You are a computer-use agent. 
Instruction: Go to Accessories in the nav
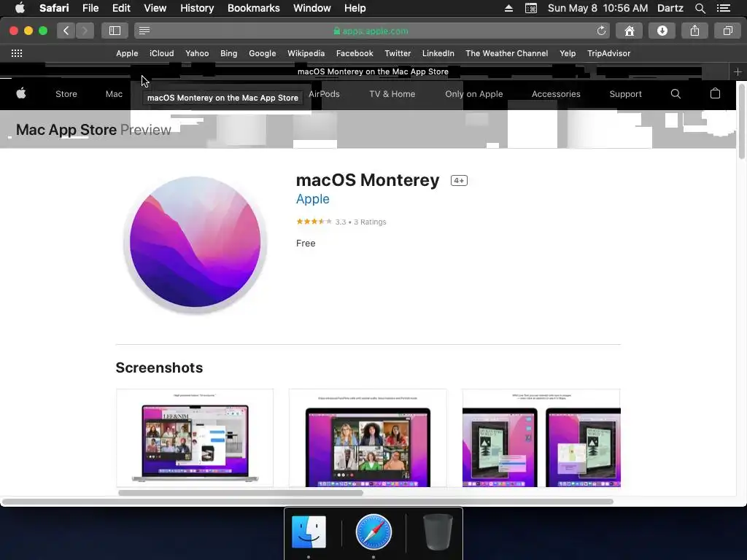pos(556,94)
